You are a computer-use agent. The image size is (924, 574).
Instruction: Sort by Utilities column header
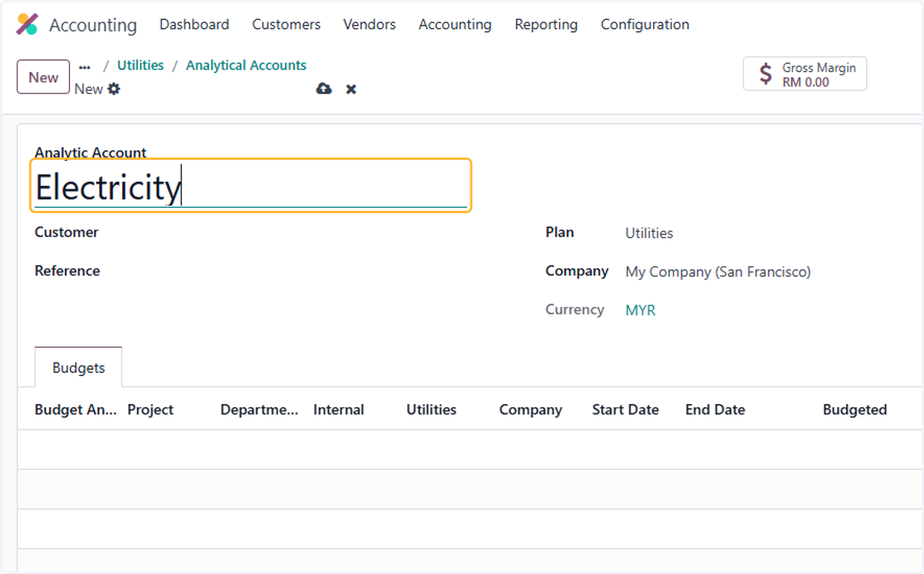[431, 409]
